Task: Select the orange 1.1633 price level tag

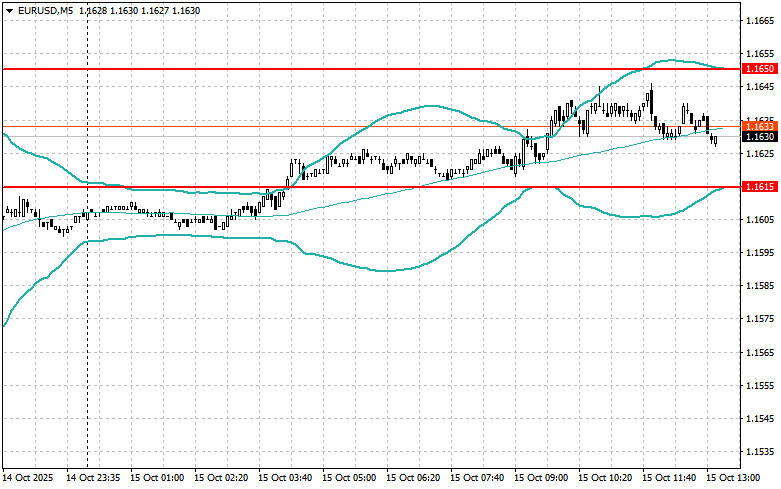Action: tap(759, 126)
